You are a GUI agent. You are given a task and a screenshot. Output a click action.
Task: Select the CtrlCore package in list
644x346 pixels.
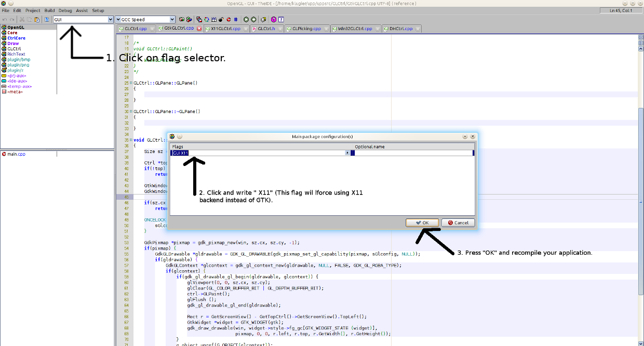[x=16, y=38]
